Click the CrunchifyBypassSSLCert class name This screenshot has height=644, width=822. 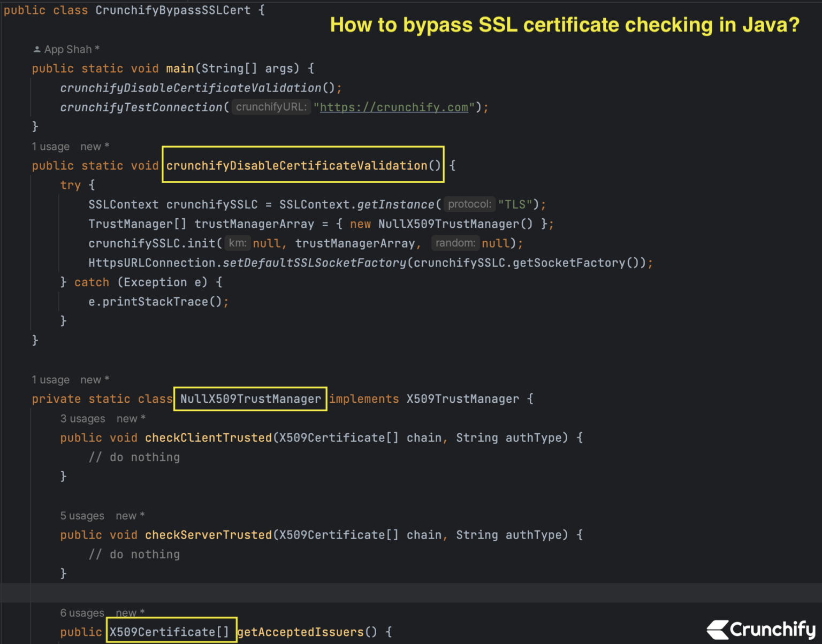pos(172,10)
